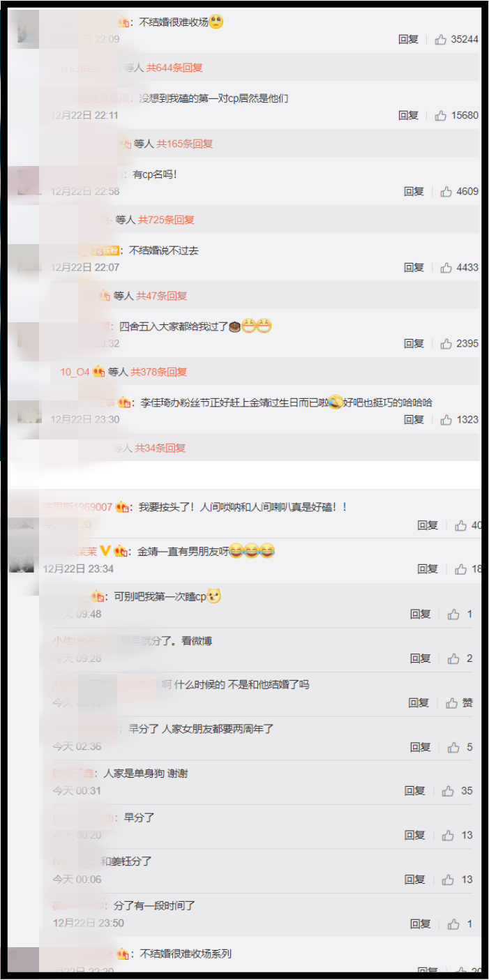Image resolution: width=489 pixels, height=980 pixels.
Task: Open user 10_O4 profile link
Action: [x=75, y=372]
